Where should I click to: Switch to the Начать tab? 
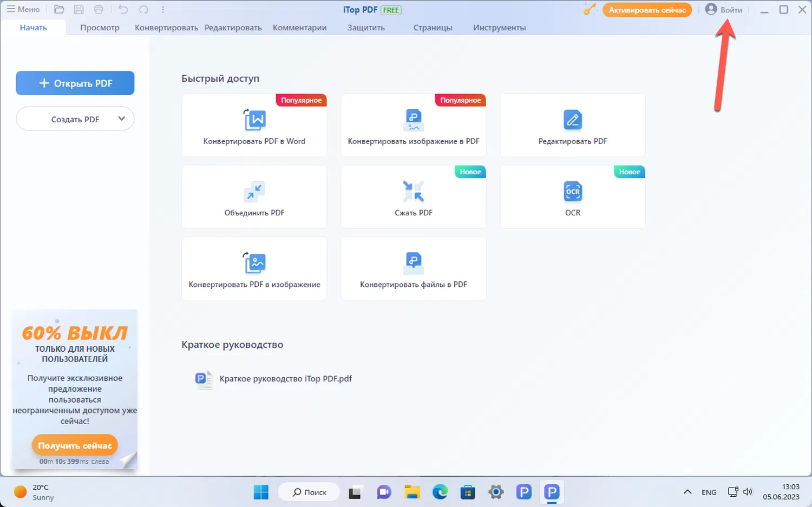coord(34,28)
